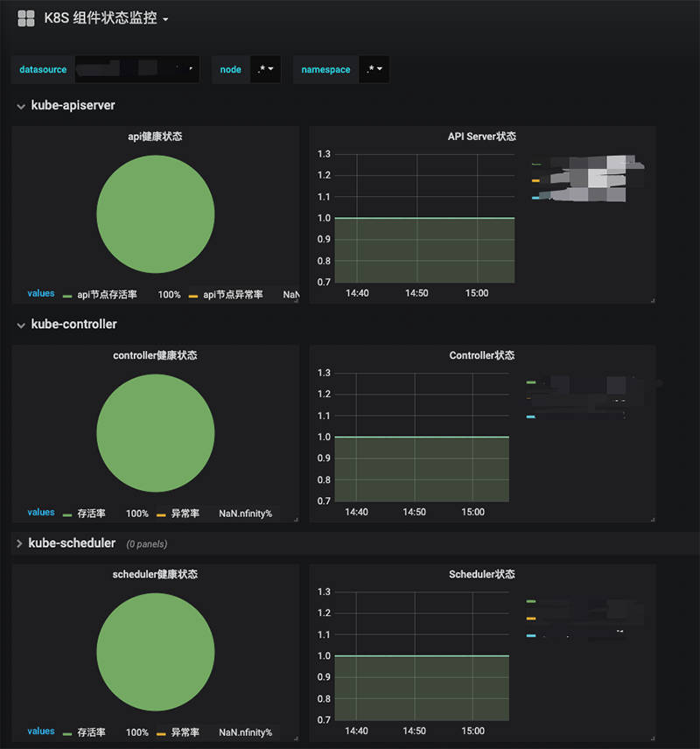Click the Controller状态 panel resize handle
The width and height of the screenshot is (700, 749).
653,519
